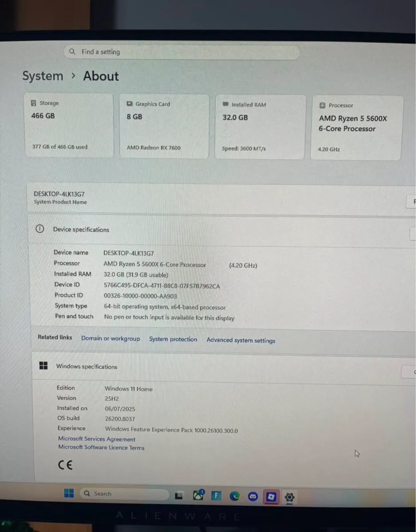Click the 'Pen and touch' label
The image size is (416, 532).
coord(74,316)
